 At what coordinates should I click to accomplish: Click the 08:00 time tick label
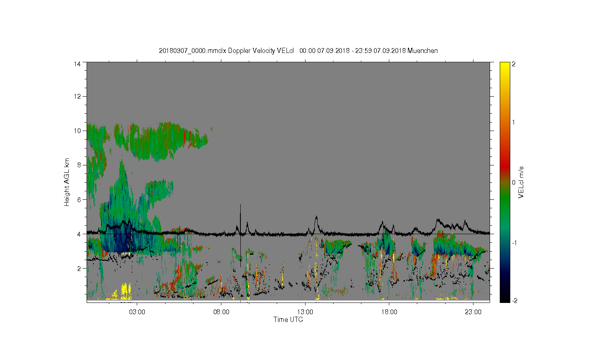coord(221,312)
